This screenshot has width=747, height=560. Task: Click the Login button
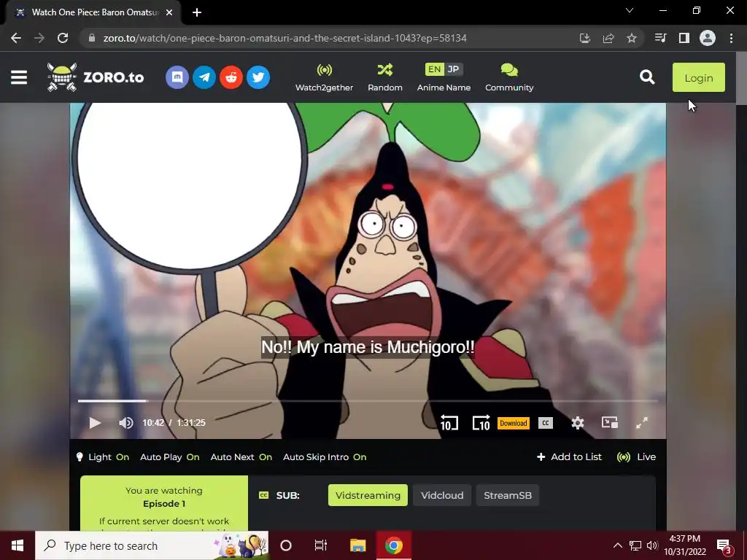[698, 77]
